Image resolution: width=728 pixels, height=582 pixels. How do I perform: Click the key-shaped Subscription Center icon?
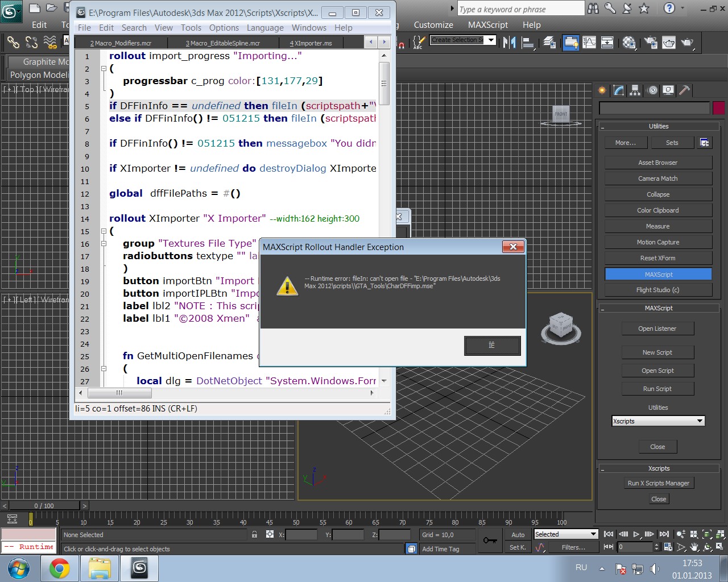pyautogui.click(x=610, y=8)
